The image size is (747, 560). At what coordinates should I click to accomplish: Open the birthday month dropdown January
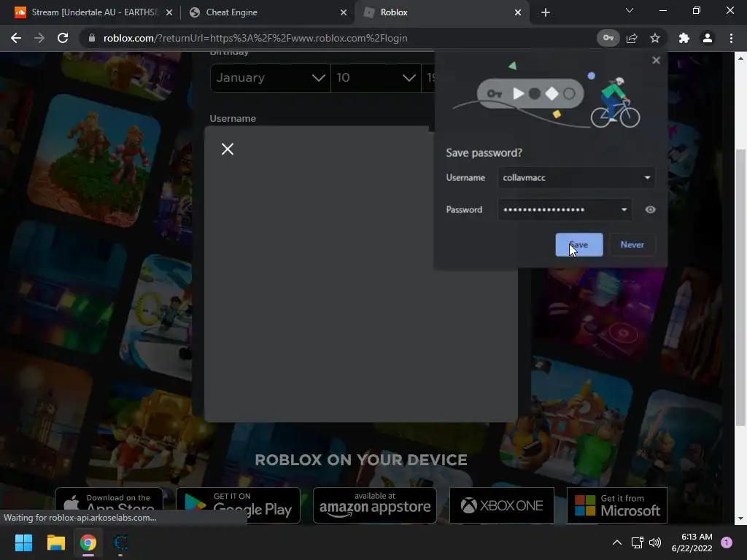point(270,77)
